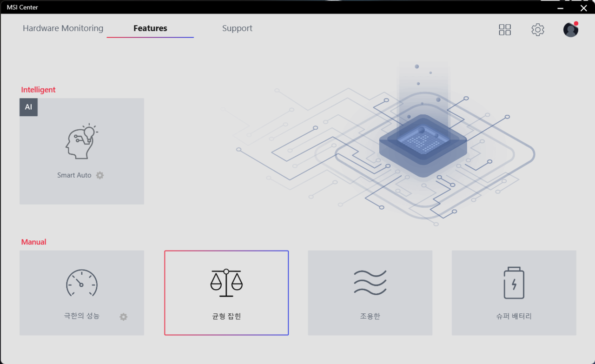Open the gear next to 극한의 성능
Viewport: 595px width, 364px height.
click(x=123, y=317)
